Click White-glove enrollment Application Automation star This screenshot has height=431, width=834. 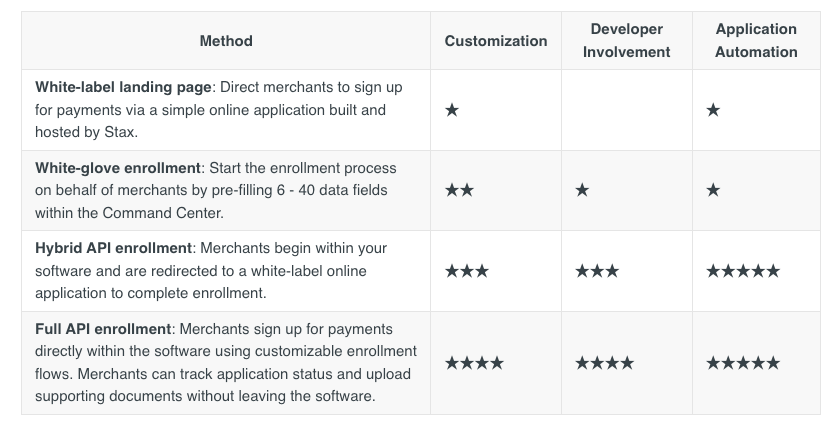click(x=713, y=190)
